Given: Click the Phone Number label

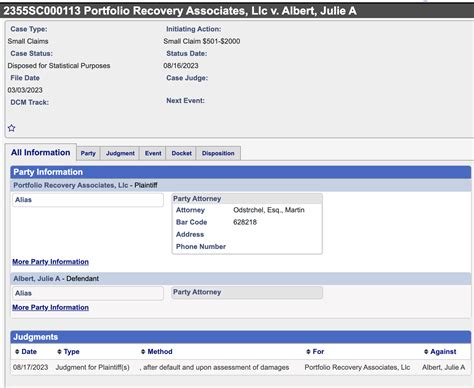Looking at the screenshot, I should click(201, 247).
